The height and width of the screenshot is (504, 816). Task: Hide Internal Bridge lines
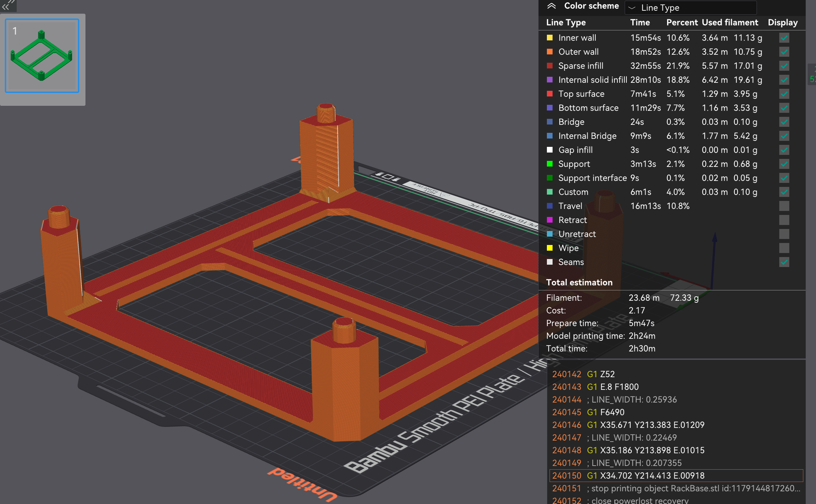[x=784, y=136]
